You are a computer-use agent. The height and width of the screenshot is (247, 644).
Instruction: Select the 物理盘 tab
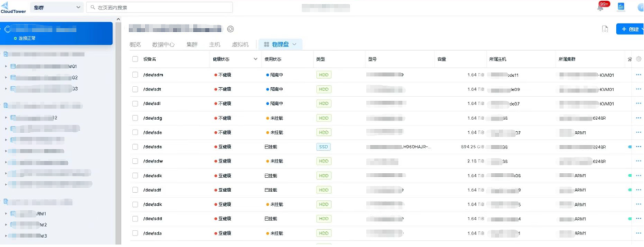tap(281, 45)
